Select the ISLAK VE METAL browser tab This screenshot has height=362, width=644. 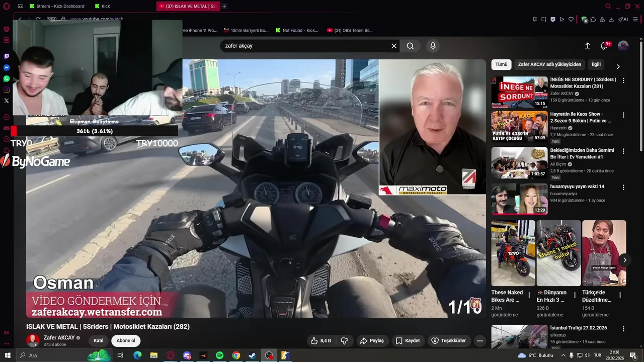[x=187, y=6]
